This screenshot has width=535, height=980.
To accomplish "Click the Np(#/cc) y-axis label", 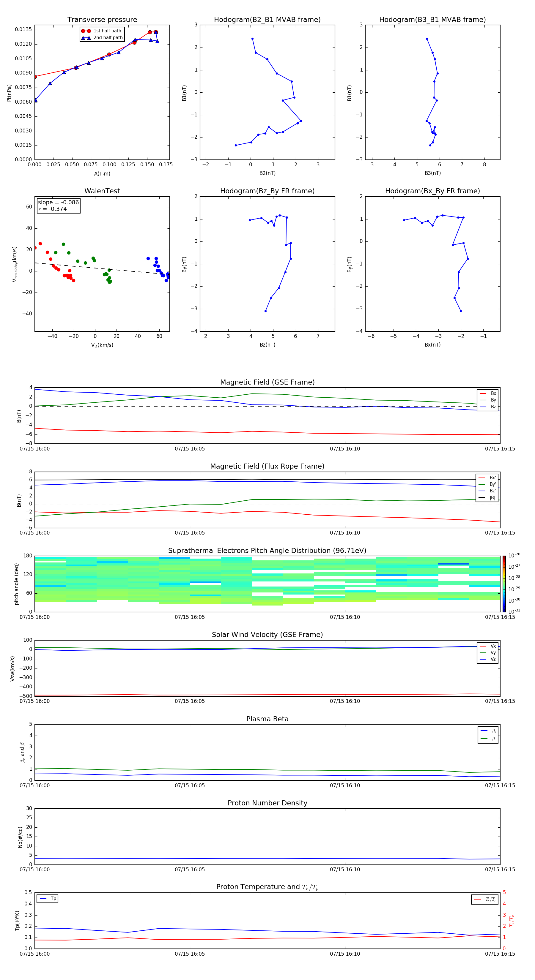I will [x=20, y=837].
